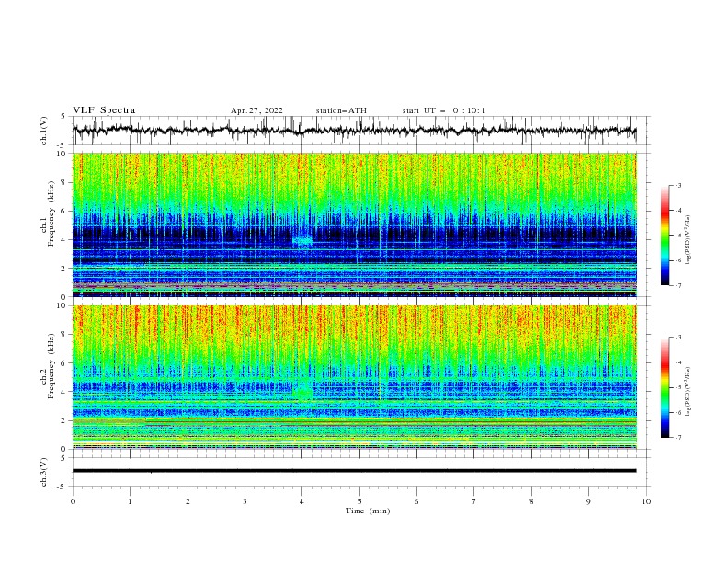Click the '-5' tick on ch.3(V) axis
Screen dimensions: 728x563
point(63,487)
